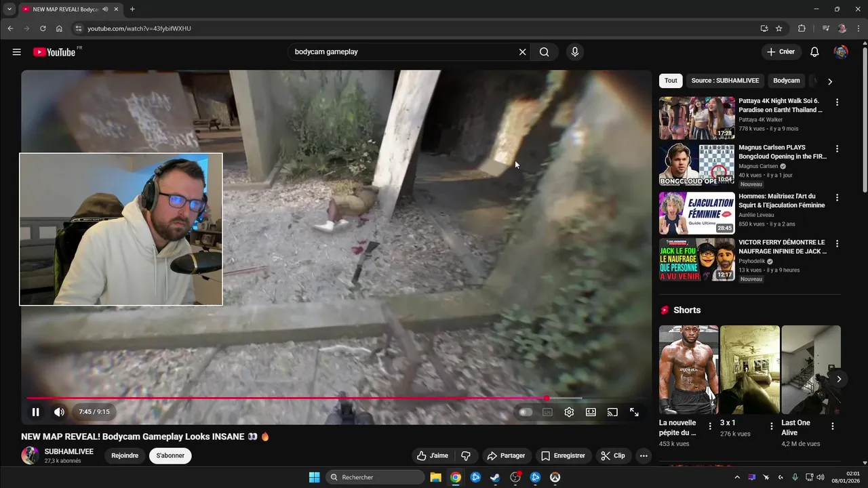Open the browser extensions puzzle icon
The width and height of the screenshot is (868, 488).
click(x=802, y=28)
